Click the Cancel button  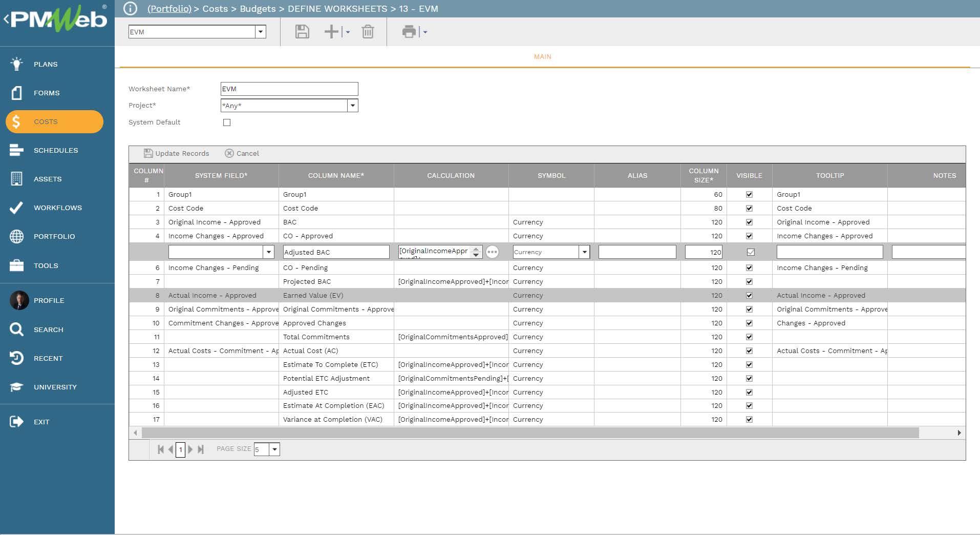pos(242,153)
